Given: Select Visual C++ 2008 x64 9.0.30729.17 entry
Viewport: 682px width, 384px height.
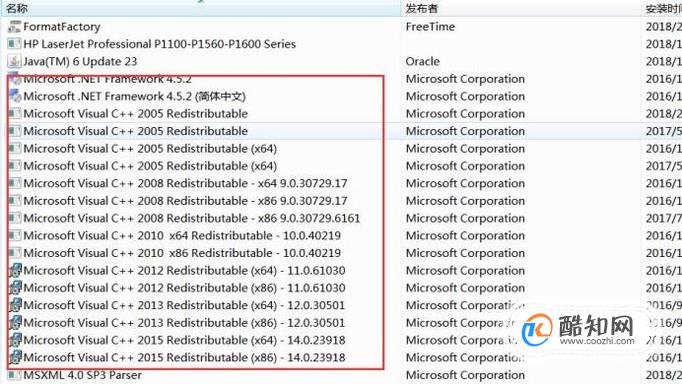Looking at the screenshot, I should (185, 184).
